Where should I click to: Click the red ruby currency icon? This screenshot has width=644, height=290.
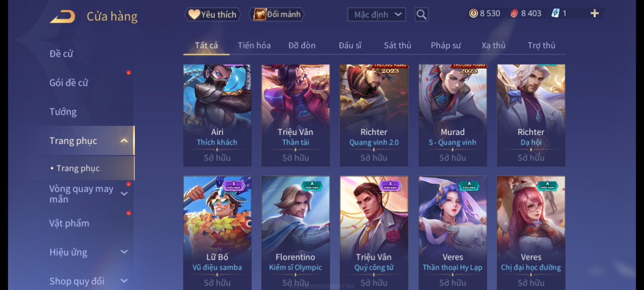[x=514, y=13]
